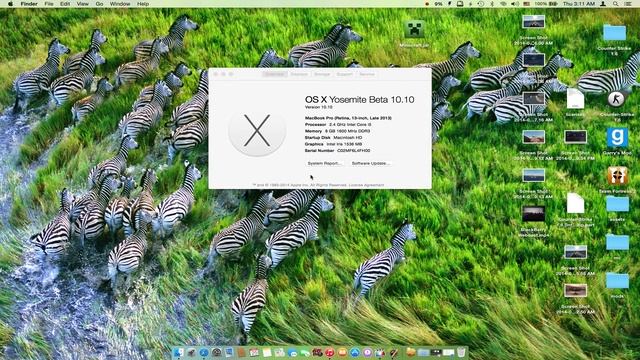640x360 pixels.
Task: Open Notification Center menu bar icon
Action: click(628, 4)
